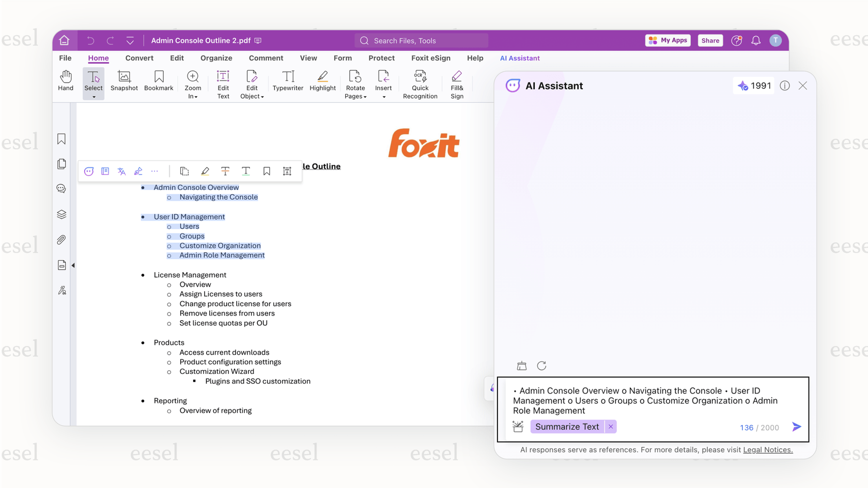Open the Bookmarks panel in the sidebar
Image resolution: width=868 pixels, height=488 pixels.
coord(61,138)
